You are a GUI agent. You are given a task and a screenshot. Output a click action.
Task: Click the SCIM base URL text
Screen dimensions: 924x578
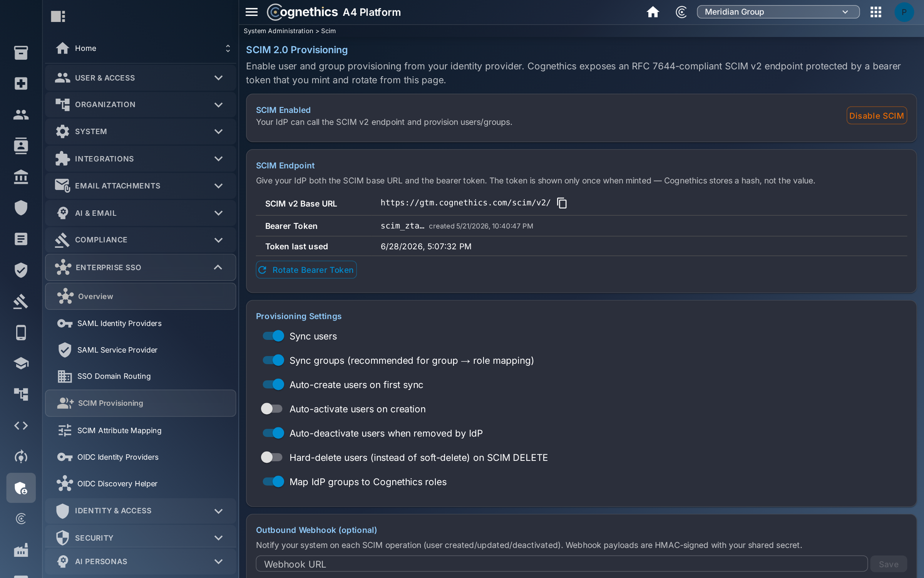pos(465,203)
